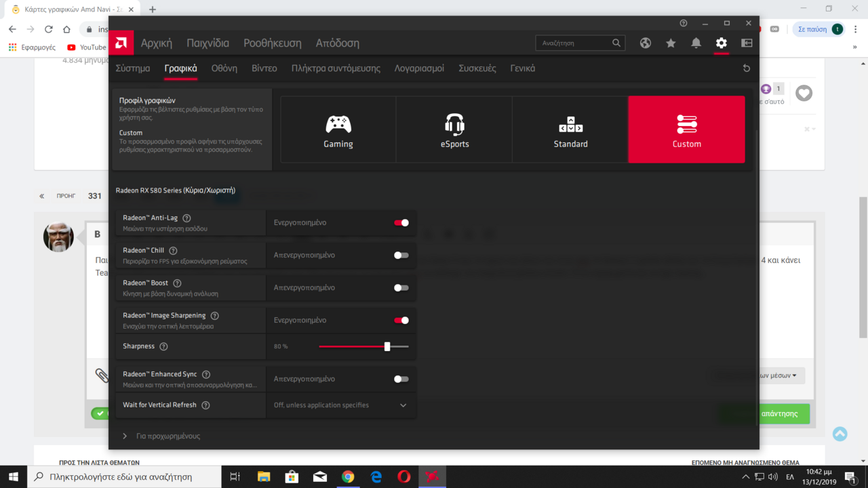Open Opera from the taskbar
Screen dimensions: 868x488
coord(404,476)
